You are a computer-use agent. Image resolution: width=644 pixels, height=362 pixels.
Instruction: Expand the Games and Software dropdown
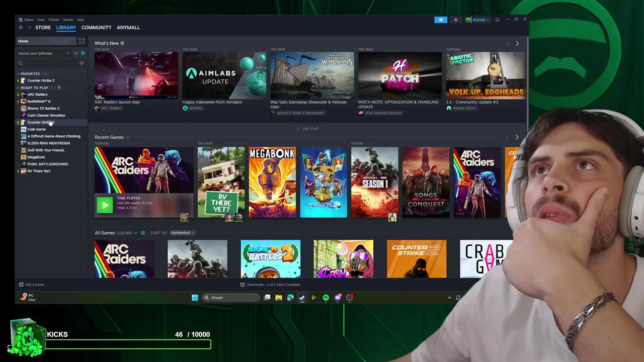(x=44, y=53)
